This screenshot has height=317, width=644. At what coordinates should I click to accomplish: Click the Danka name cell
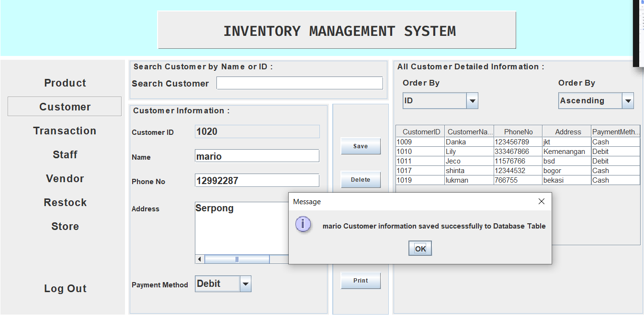tap(469, 142)
